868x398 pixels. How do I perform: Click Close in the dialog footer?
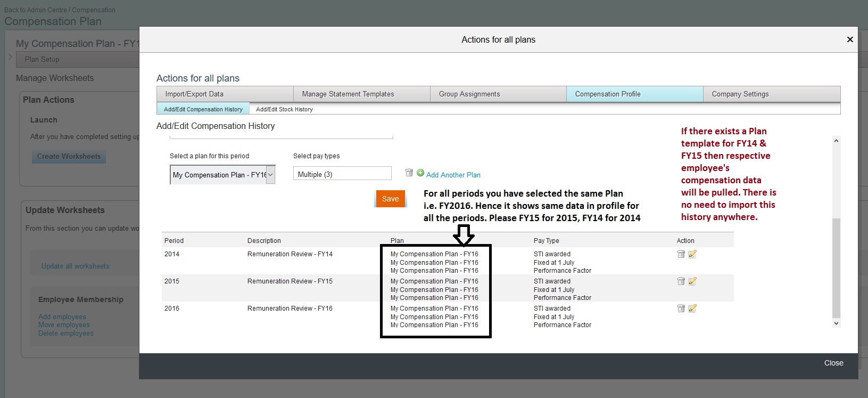pyautogui.click(x=833, y=363)
